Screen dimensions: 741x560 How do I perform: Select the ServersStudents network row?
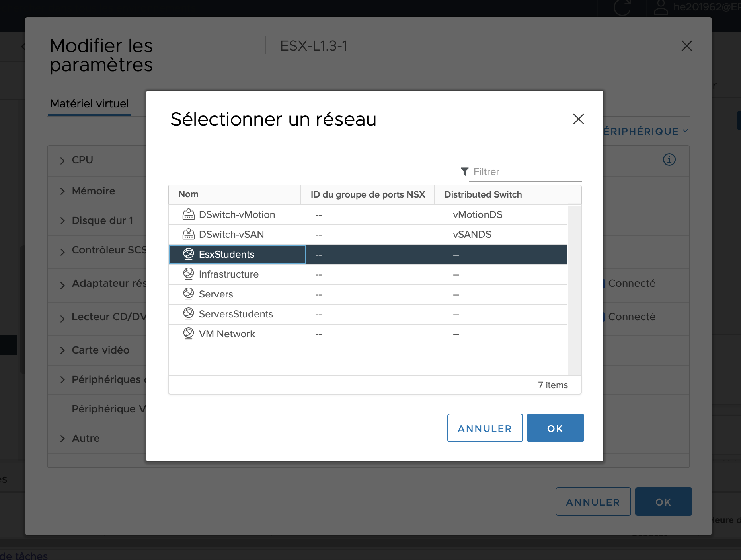point(368,314)
